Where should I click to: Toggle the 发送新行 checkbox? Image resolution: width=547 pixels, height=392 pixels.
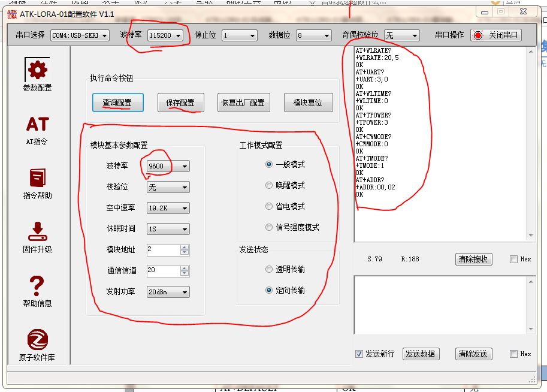pyautogui.click(x=359, y=354)
